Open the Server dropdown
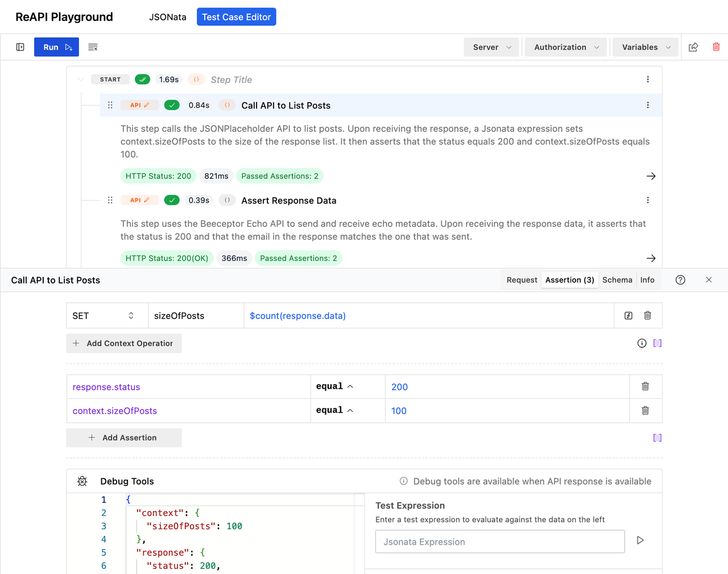The height and width of the screenshot is (574, 728). (491, 47)
